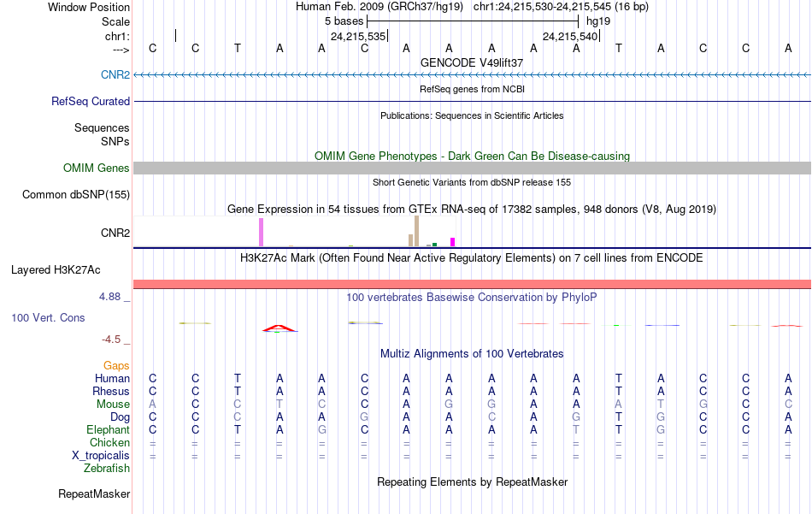
Task: Click 'Short Genetic Variants from dbSNP release 155'
Action: click(x=472, y=182)
